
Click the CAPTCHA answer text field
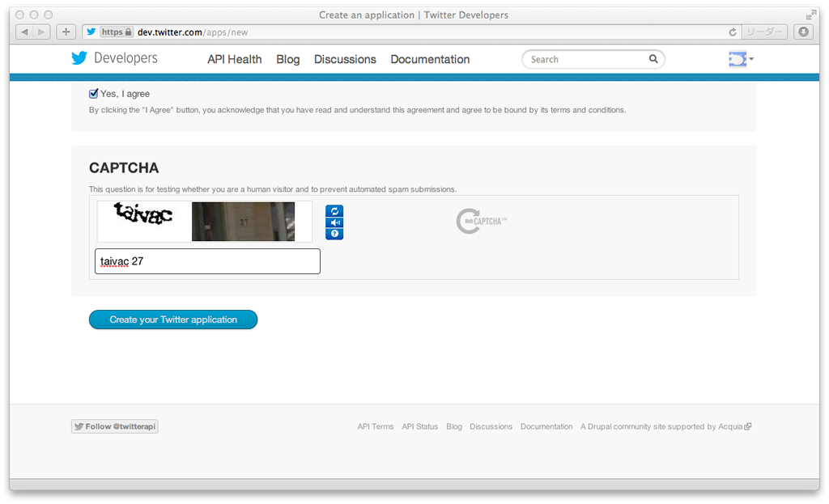207,261
